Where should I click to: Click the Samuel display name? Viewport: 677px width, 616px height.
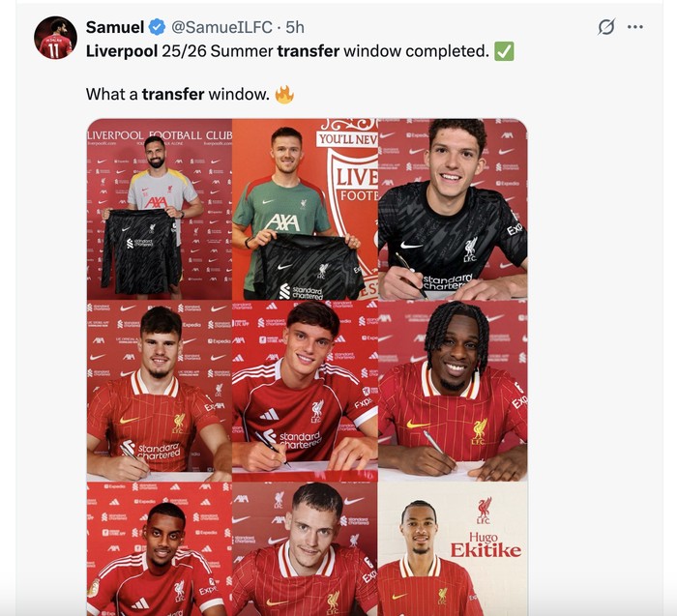pyautogui.click(x=115, y=27)
